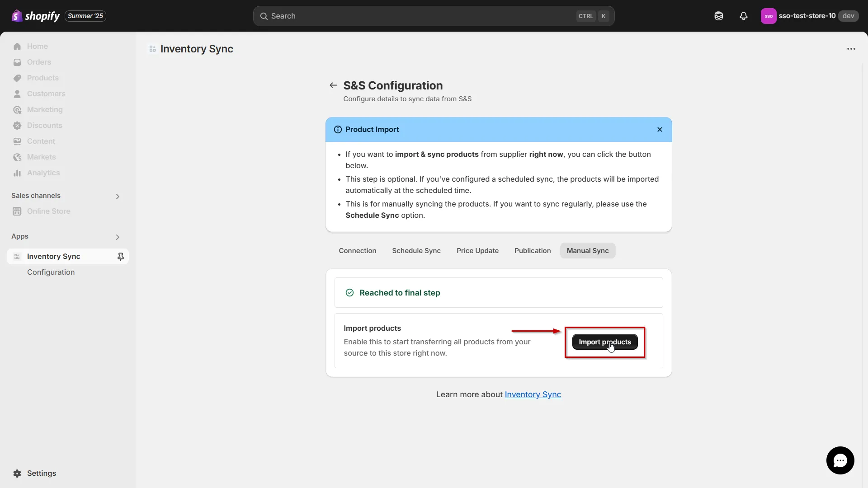Select Inventory Sync in Apps list
Viewport: 868px width, 488px height.
click(x=68, y=257)
